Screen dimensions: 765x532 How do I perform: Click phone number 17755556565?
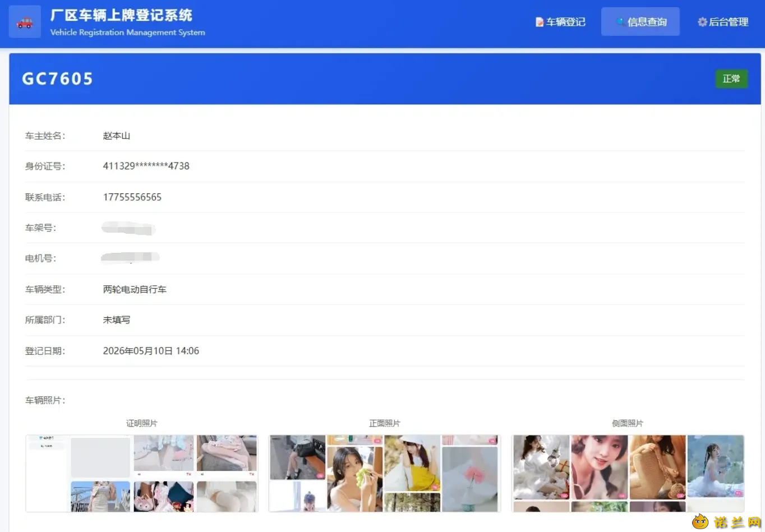pos(132,197)
